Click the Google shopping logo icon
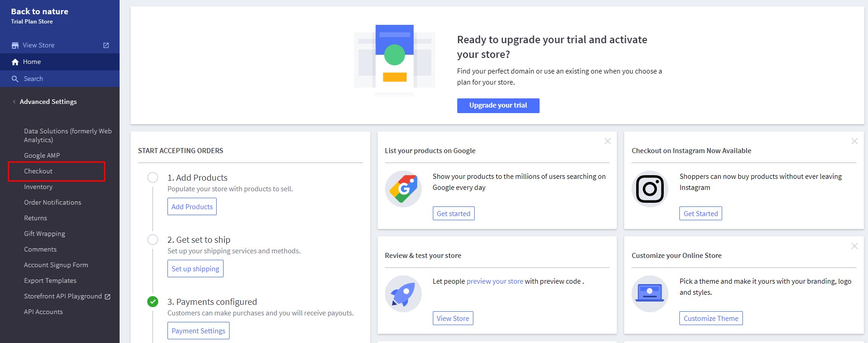 (403, 189)
